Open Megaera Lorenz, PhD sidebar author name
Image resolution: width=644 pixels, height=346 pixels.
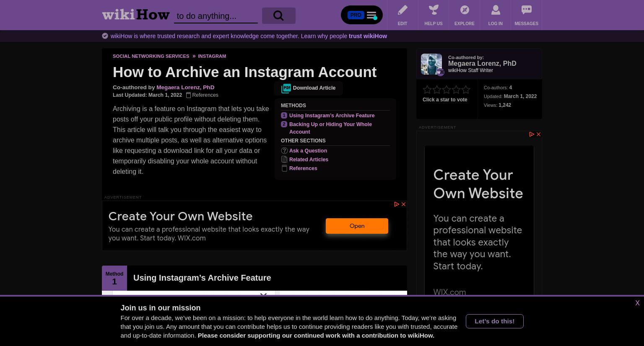(482, 64)
